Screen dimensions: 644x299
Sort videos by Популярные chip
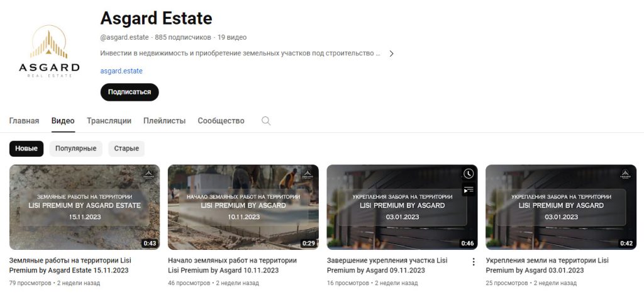pos(76,149)
